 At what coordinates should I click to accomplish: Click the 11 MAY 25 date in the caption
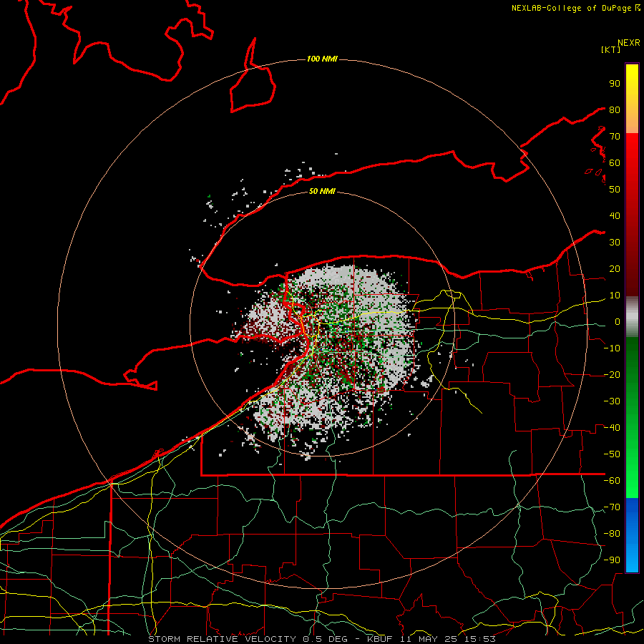(x=428, y=639)
